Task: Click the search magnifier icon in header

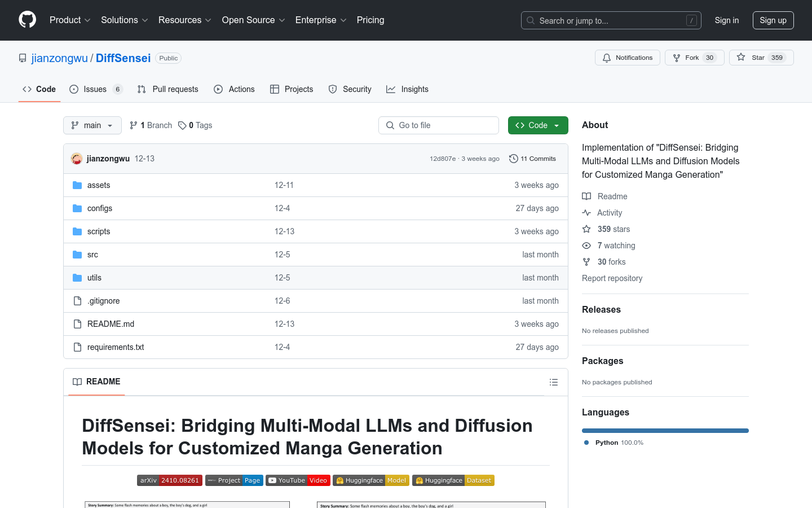Action: [x=531, y=20]
